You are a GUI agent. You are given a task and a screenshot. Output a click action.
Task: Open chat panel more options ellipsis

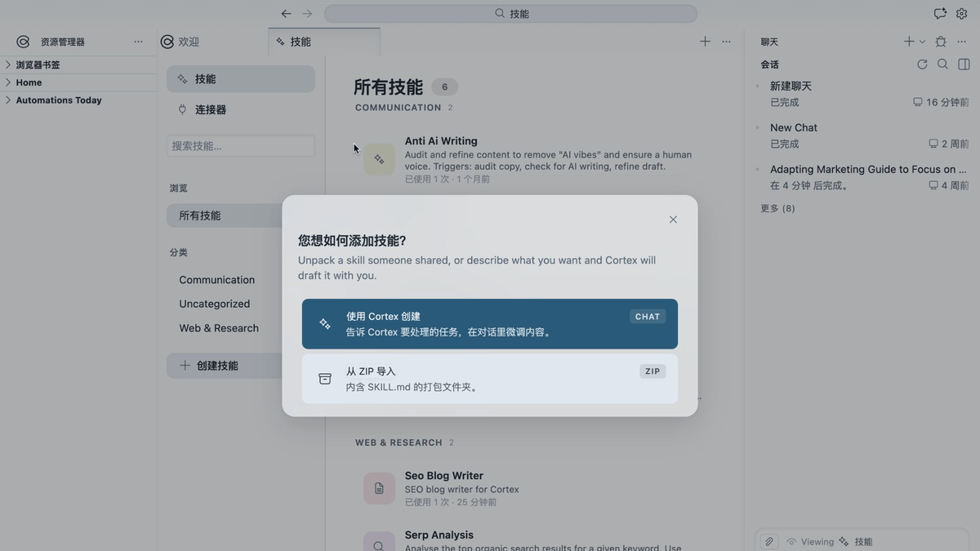[962, 42]
